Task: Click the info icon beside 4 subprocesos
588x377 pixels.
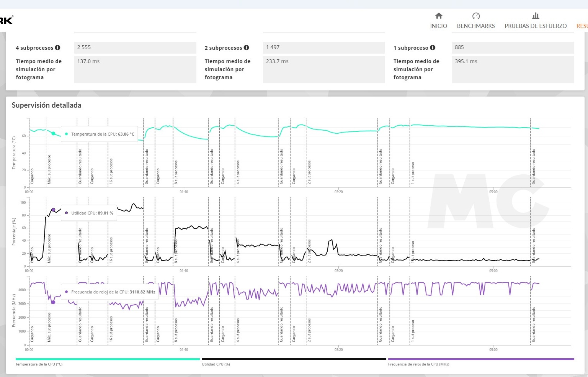Action: (x=57, y=48)
